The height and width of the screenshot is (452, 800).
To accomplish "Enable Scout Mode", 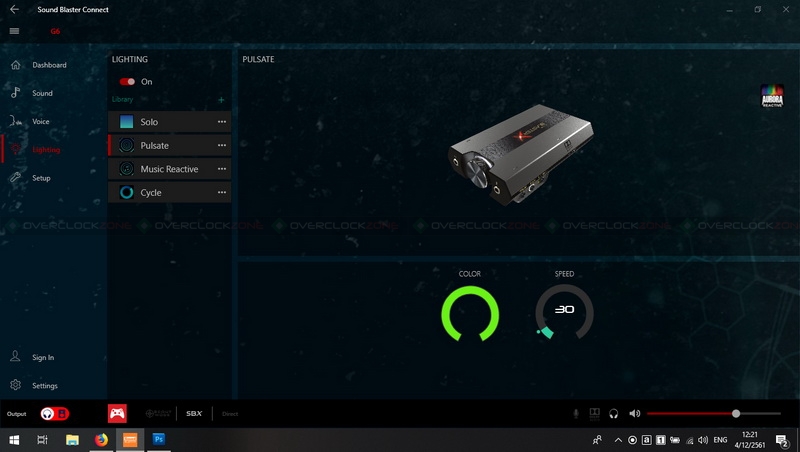I will pos(158,414).
